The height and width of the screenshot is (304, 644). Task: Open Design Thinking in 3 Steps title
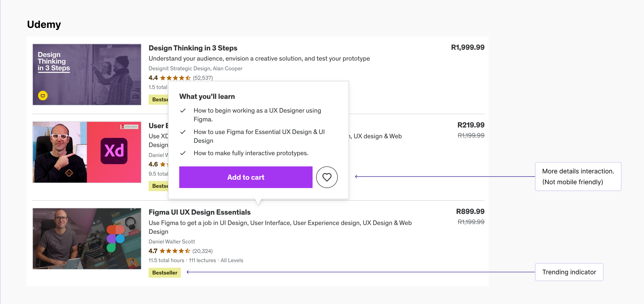[x=193, y=48]
